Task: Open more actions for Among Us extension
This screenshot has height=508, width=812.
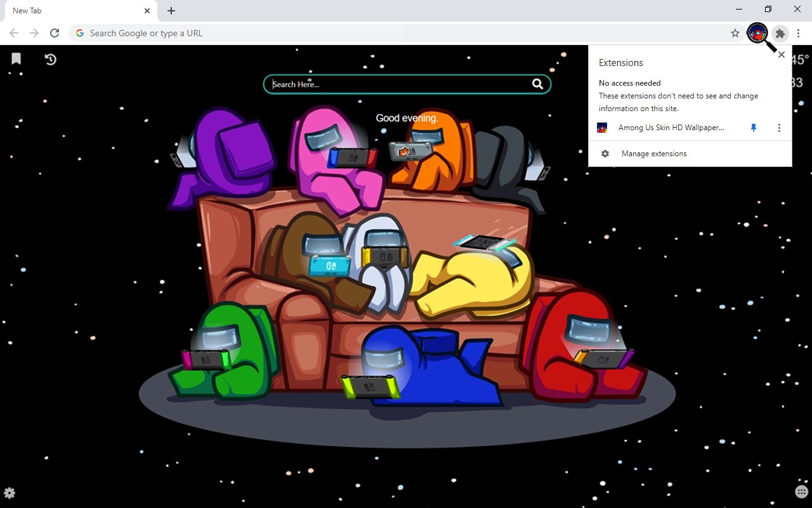Action: [x=779, y=128]
